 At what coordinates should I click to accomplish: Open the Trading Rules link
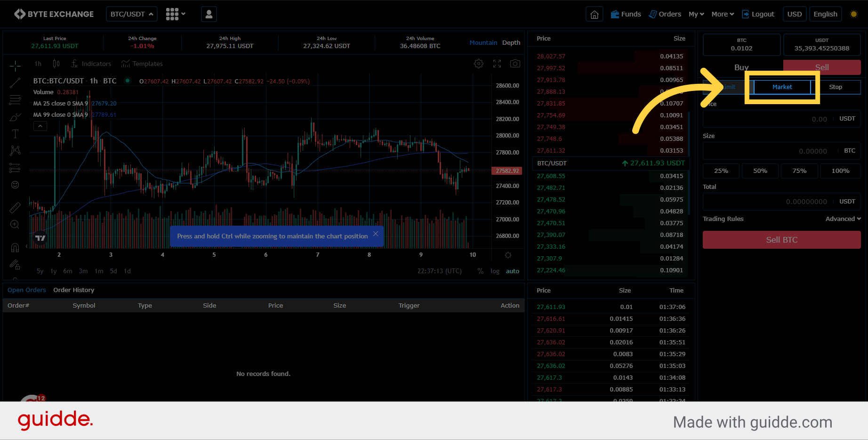point(723,219)
